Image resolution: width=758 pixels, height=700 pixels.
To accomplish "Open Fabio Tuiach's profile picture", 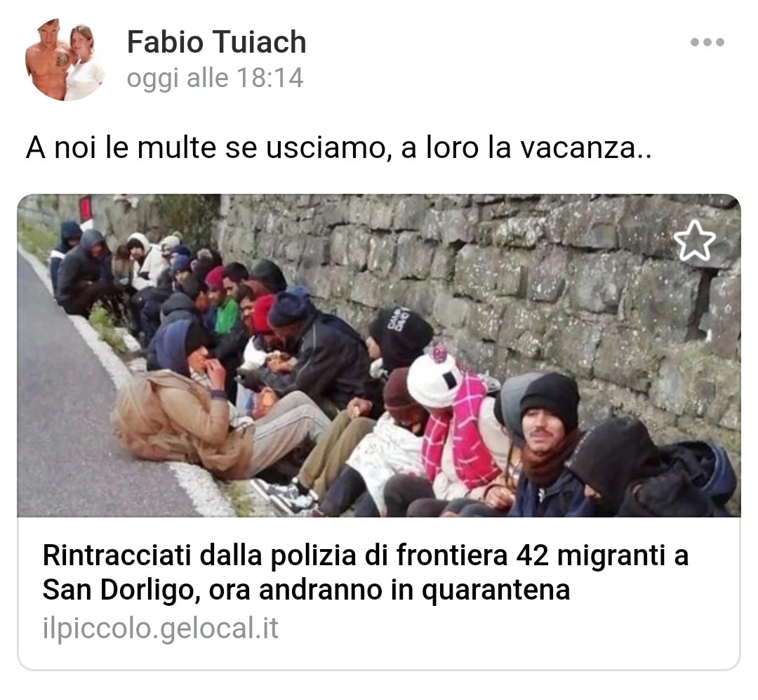I will (x=65, y=60).
